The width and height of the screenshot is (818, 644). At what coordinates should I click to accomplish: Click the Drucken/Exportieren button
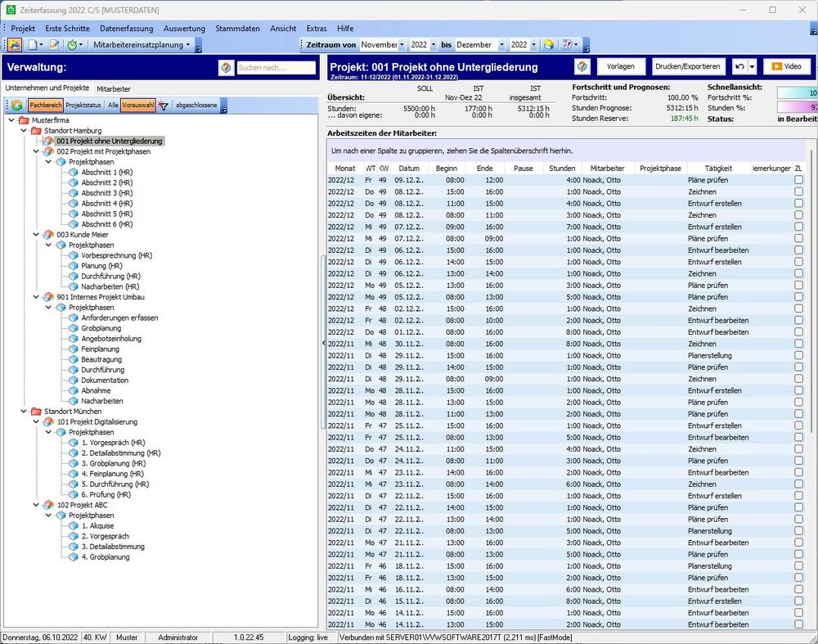point(688,67)
